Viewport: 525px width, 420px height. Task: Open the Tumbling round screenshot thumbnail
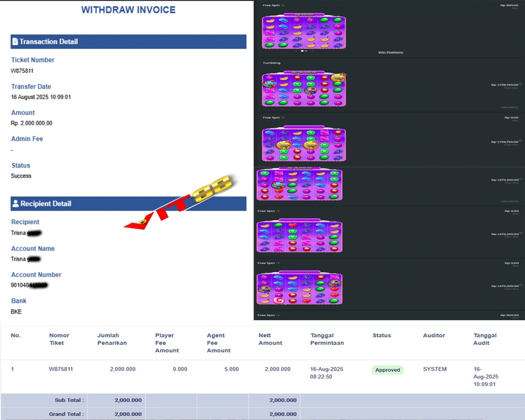(x=303, y=89)
